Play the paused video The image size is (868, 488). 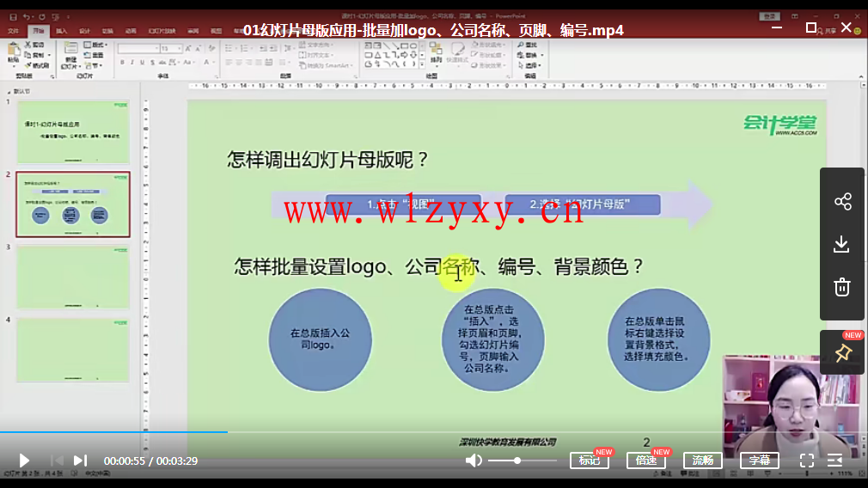[24, 461]
